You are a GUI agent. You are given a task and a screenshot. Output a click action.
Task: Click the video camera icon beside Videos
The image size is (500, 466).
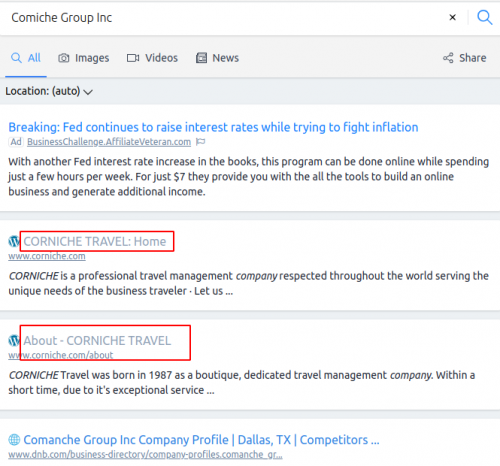coord(133,58)
